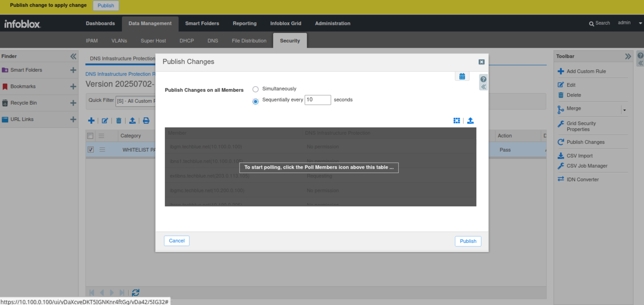Open the Dashboards tab
The height and width of the screenshot is (305, 644).
(x=100, y=24)
